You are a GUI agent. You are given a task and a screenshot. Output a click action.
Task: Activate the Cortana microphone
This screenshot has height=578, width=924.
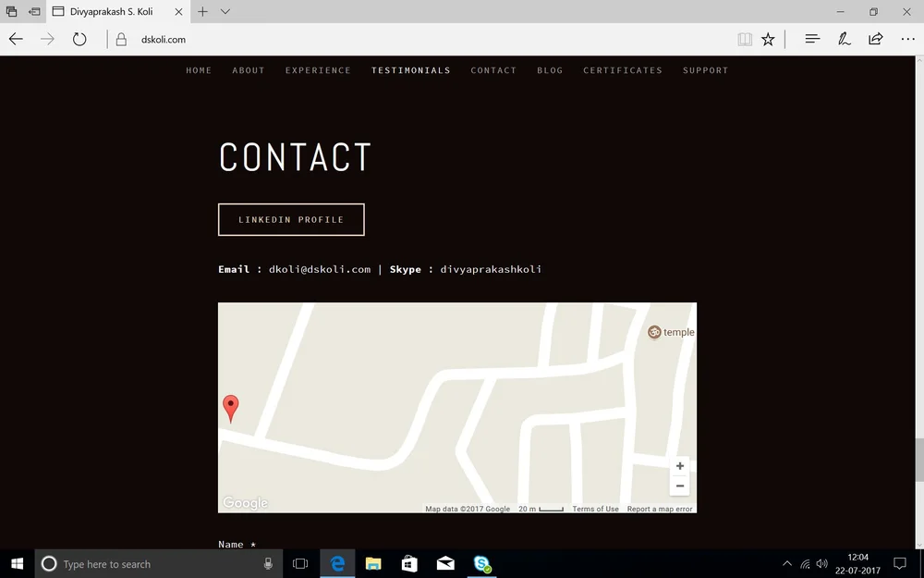(x=267, y=563)
